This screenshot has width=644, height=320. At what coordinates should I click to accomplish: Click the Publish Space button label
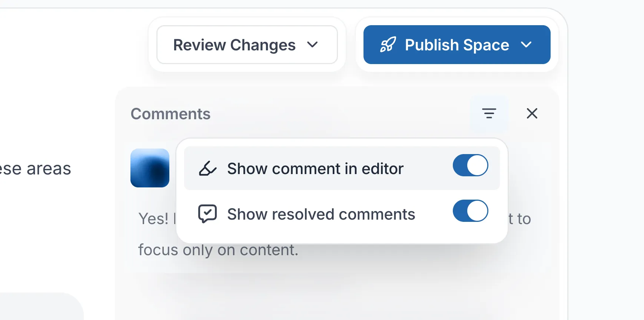click(x=457, y=45)
